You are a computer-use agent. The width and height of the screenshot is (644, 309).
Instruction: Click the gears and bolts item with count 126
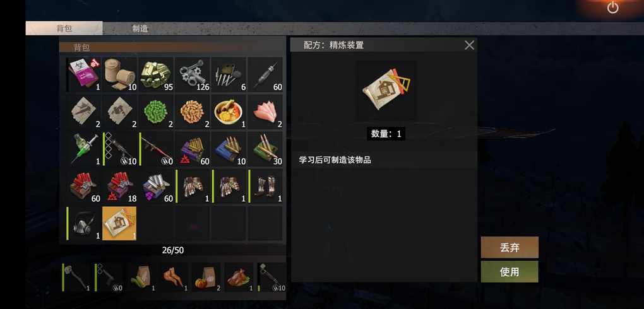tap(192, 74)
